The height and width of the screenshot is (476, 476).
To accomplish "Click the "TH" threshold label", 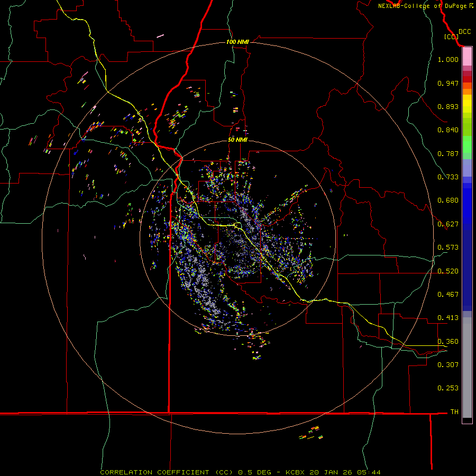I will 454,412.
